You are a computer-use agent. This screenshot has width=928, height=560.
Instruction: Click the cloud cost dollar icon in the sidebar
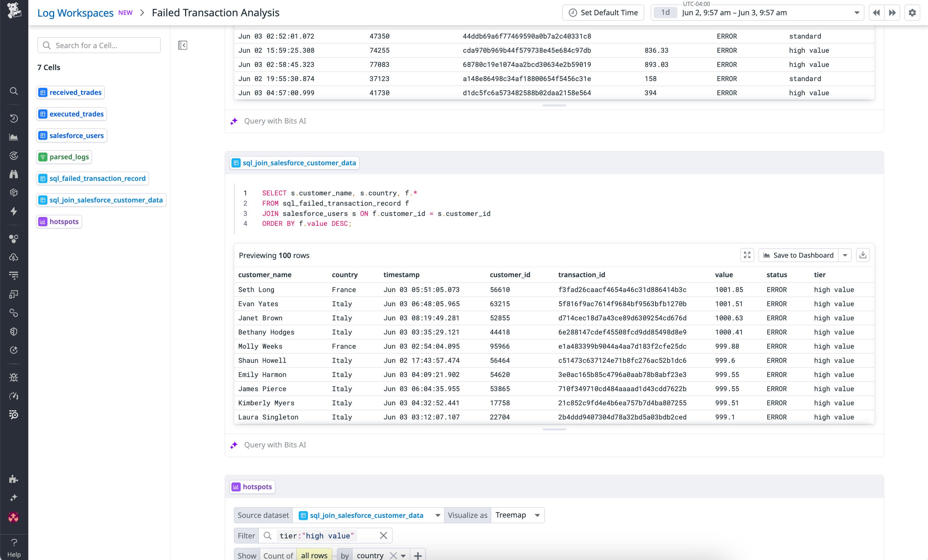click(14, 257)
